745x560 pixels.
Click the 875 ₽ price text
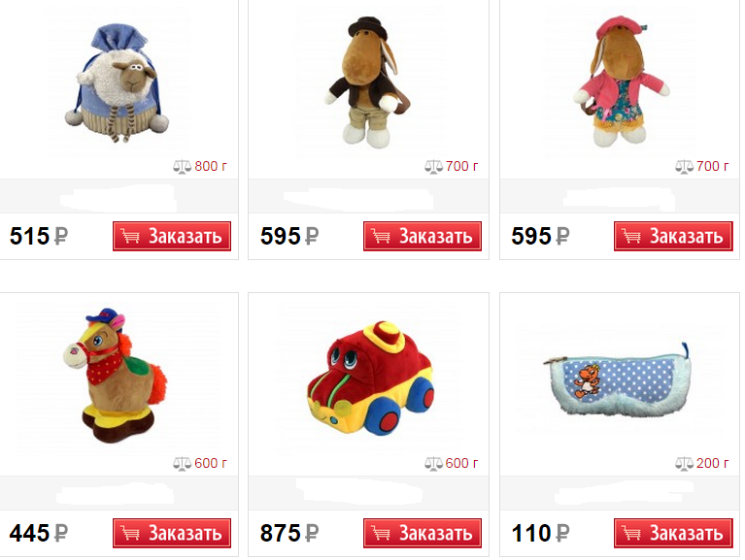288,533
